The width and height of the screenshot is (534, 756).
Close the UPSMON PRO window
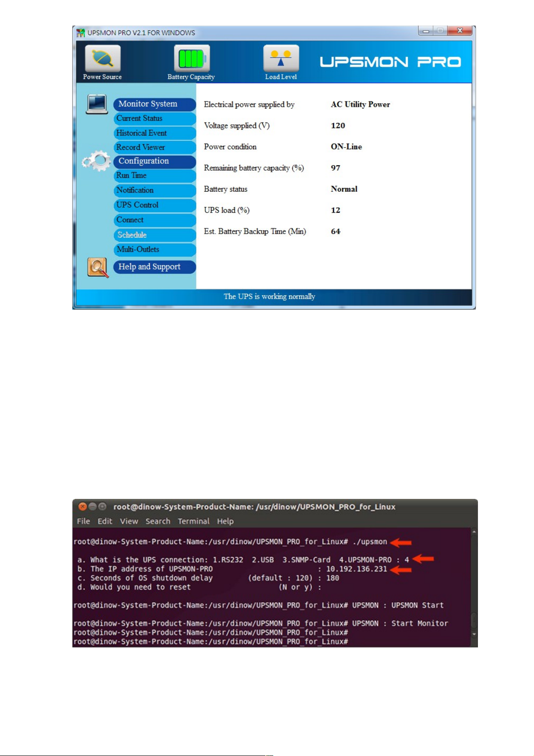coord(460,31)
